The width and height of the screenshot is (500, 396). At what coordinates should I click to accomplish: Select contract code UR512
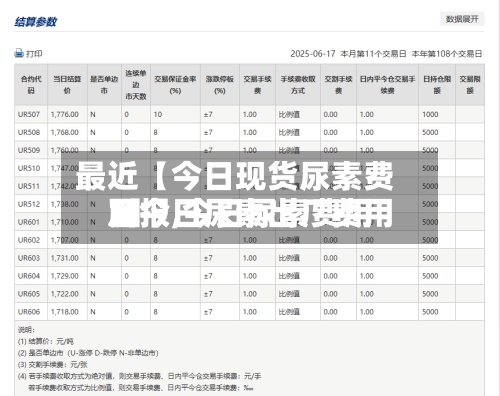(x=29, y=204)
